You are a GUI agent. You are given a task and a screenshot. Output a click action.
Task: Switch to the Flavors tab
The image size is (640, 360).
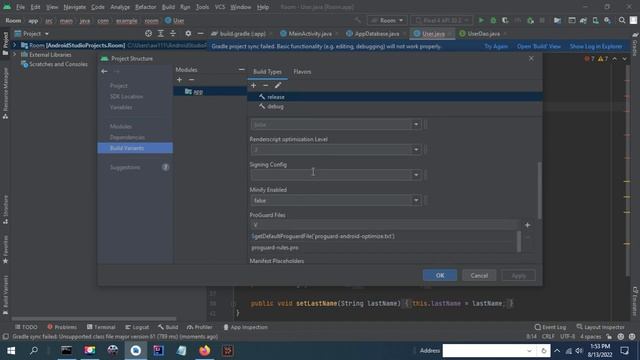click(x=302, y=71)
